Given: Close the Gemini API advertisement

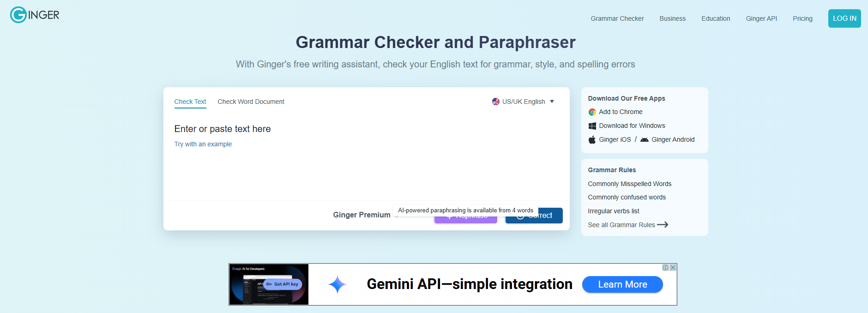Looking at the screenshot, I should (x=673, y=267).
